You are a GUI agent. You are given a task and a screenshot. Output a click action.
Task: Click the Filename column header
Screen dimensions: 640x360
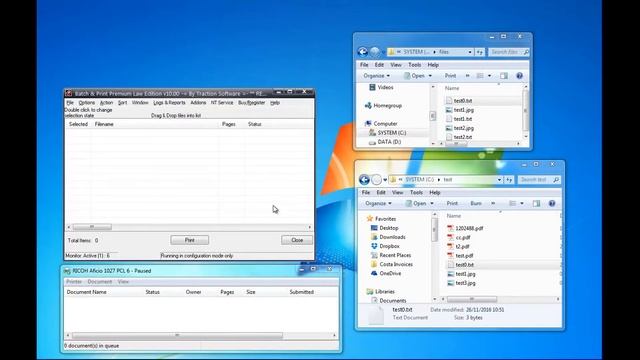point(104,124)
